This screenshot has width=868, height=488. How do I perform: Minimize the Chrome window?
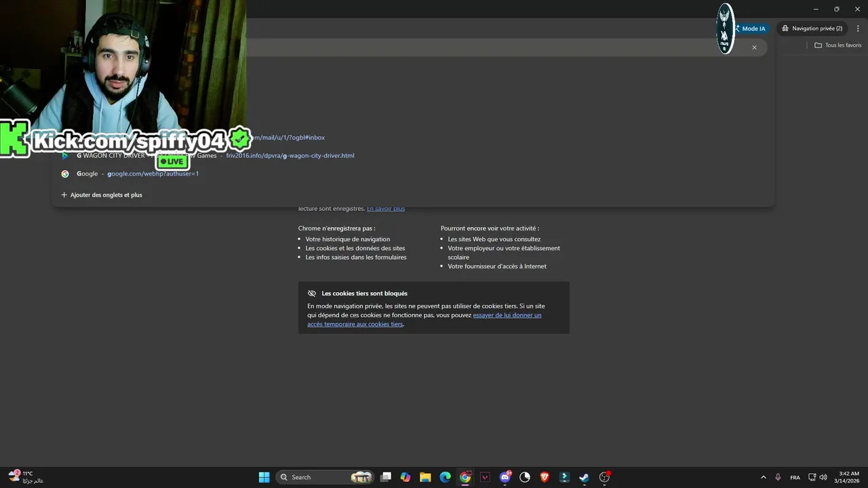[815, 9]
